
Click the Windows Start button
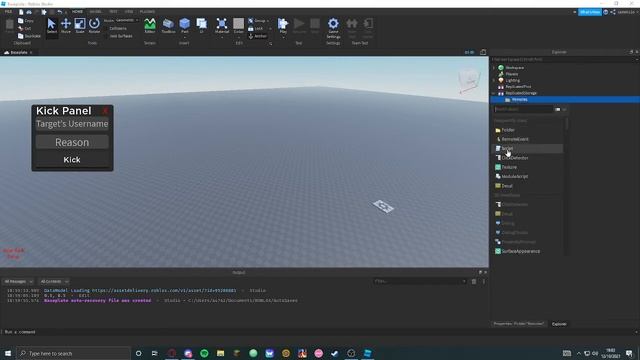[8, 353]
